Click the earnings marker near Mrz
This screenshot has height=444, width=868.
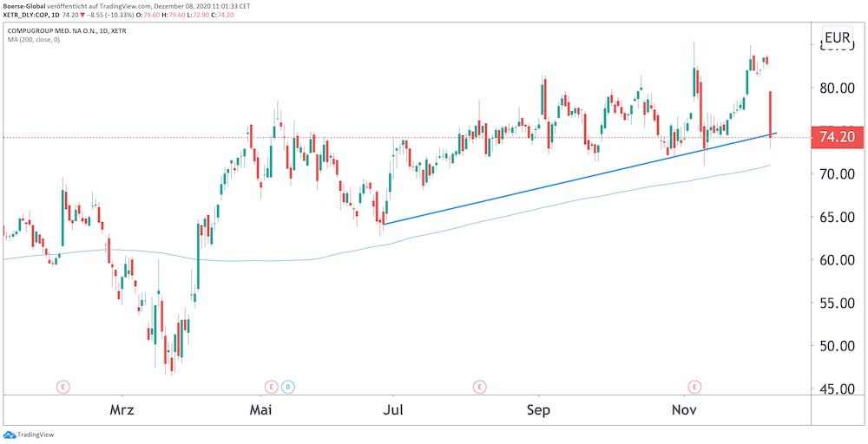pyautogui.click(x=62, y=385)
